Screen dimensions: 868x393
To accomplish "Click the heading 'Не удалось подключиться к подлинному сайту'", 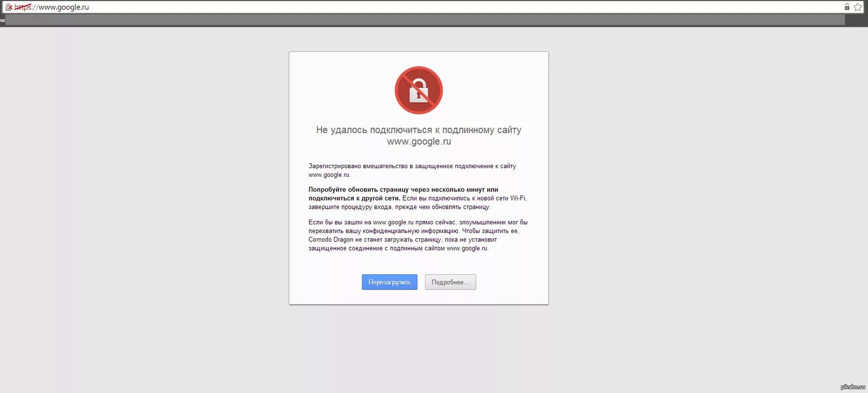I will click(x=419, y=130).
